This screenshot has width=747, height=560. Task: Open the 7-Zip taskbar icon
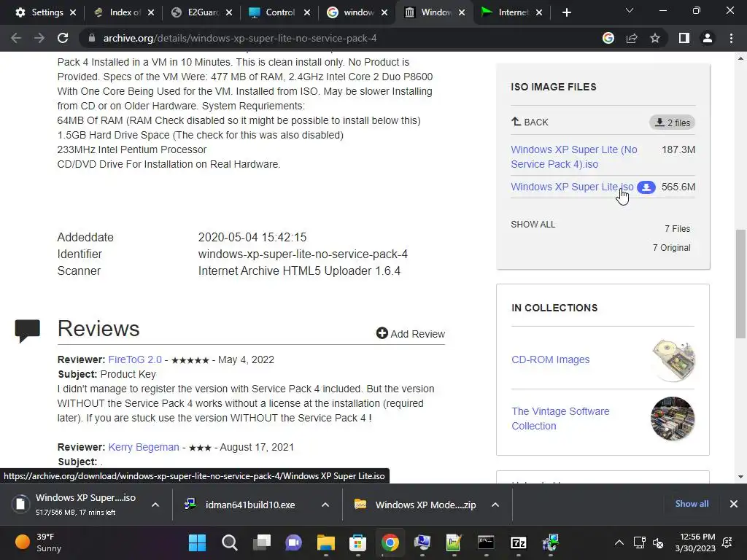pyautogui.click(x=519, y=542)
